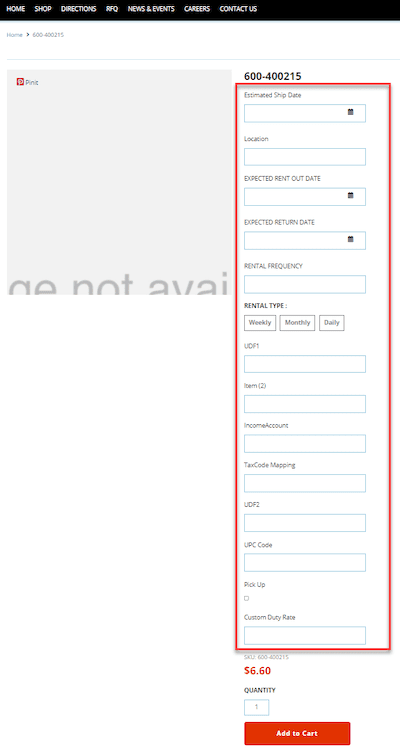Focus the Expected Return Date field
This screenshot has width=400, height=750.
click(305, 241)
